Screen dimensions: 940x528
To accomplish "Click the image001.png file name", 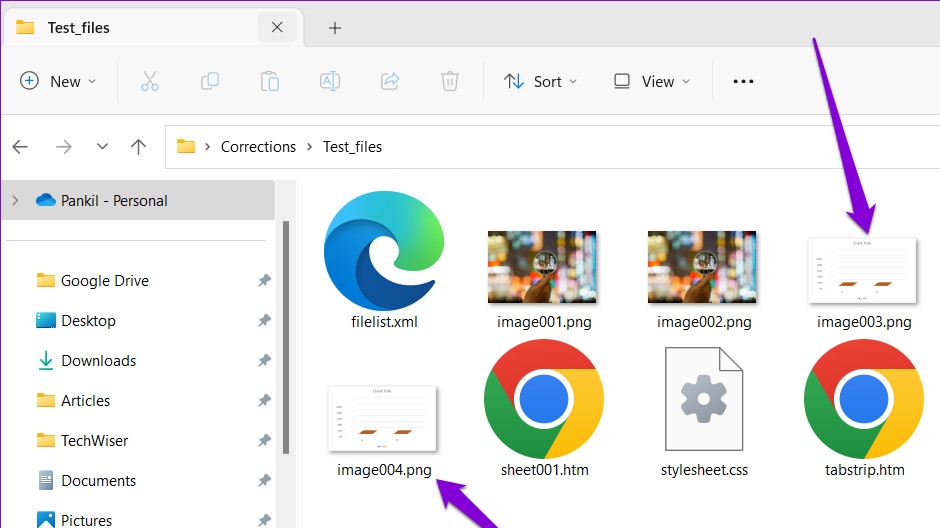I will 544,322.
